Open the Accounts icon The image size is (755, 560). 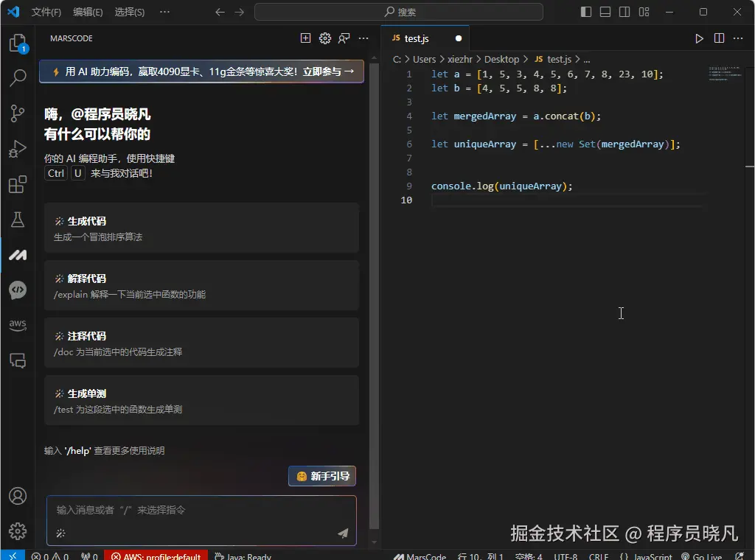[x=18, y=496]
